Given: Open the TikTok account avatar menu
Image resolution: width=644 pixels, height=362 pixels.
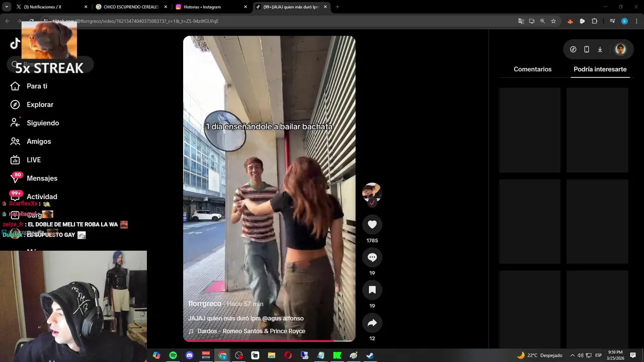Looking at the screenshot, I should coord(620,49).
